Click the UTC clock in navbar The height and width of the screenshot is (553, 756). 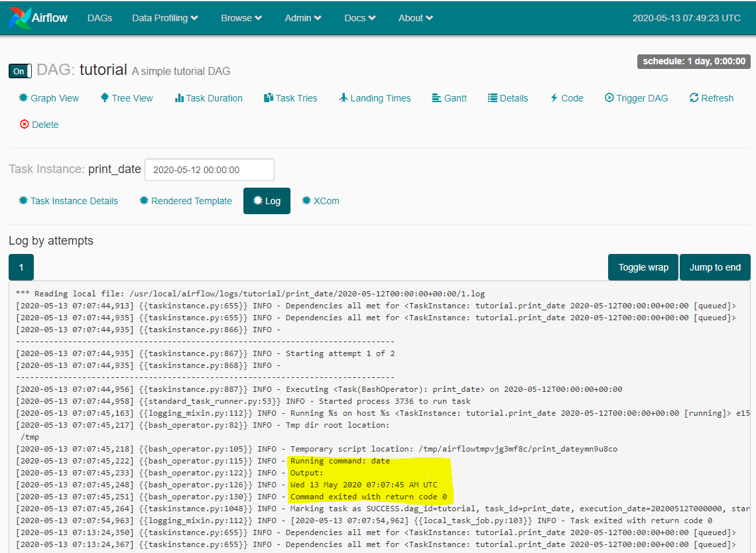tap(686, 18)
